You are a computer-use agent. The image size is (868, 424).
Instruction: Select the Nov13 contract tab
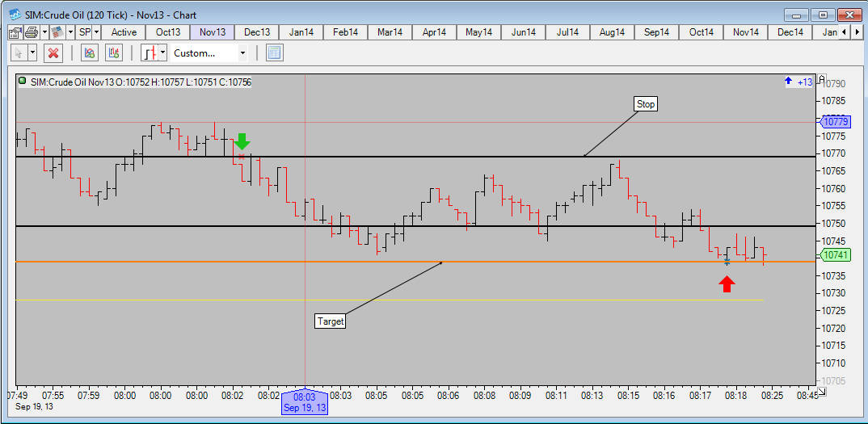click(213, 32)
